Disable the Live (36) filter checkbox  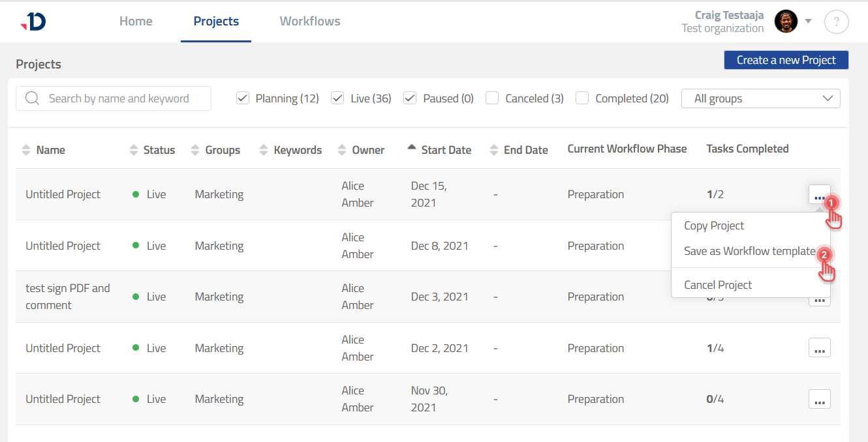pos(337,98)
